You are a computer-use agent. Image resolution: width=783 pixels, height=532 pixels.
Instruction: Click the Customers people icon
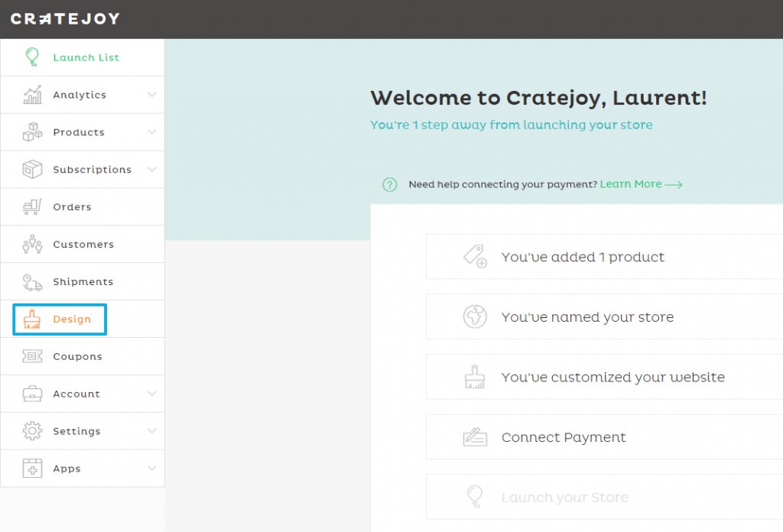[x=31, y=244]
